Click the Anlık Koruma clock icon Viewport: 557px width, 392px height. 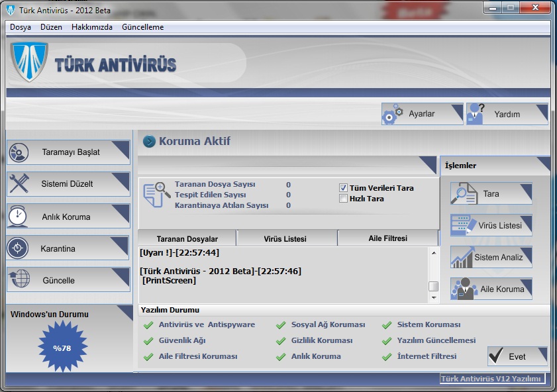[x=19, y=217]
